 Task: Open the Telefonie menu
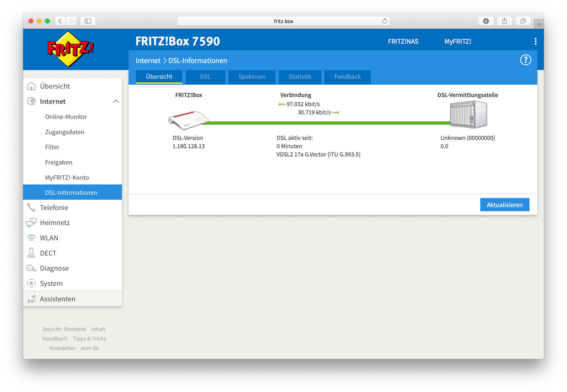pos(72,207)
